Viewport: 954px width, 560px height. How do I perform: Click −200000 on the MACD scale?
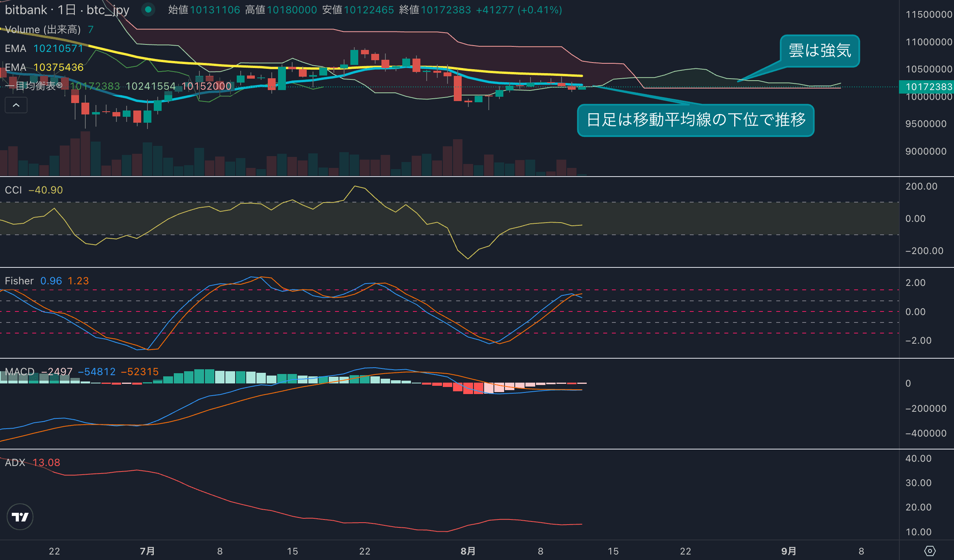(926, 409)
